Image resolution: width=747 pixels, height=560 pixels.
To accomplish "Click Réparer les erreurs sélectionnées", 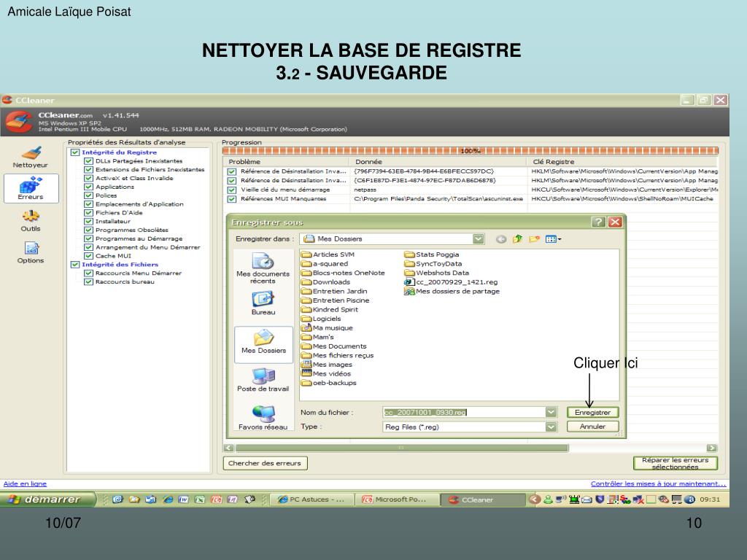I will tap(675, 463).
